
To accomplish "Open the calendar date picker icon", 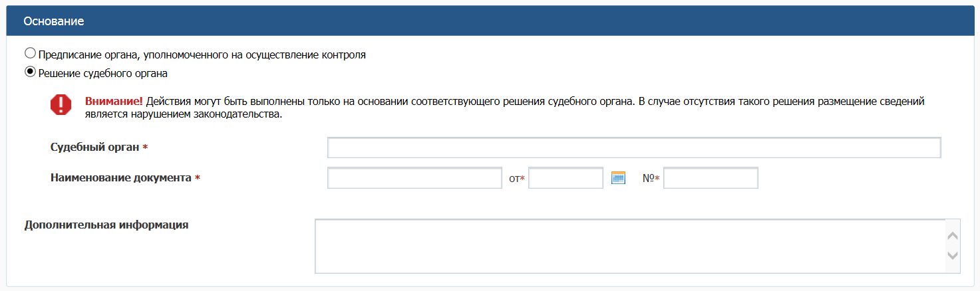I will click(x=618, y=178).
